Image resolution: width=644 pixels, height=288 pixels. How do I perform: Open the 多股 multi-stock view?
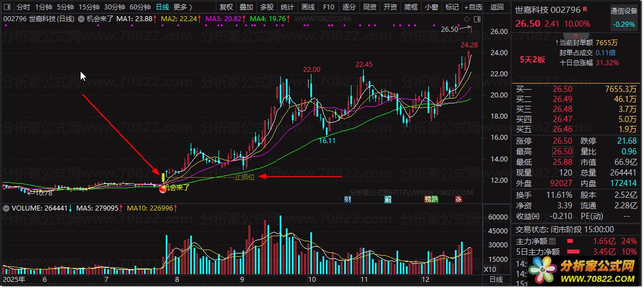click(267, 7)
